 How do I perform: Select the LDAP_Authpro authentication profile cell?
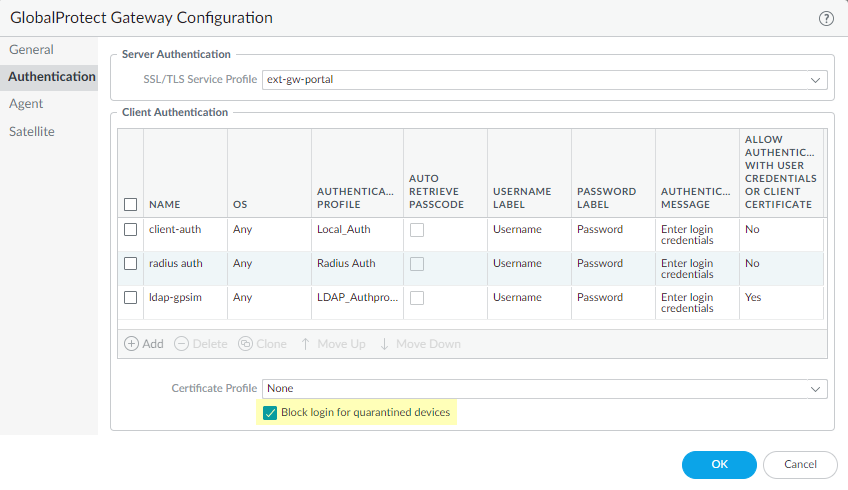point(357,298)
